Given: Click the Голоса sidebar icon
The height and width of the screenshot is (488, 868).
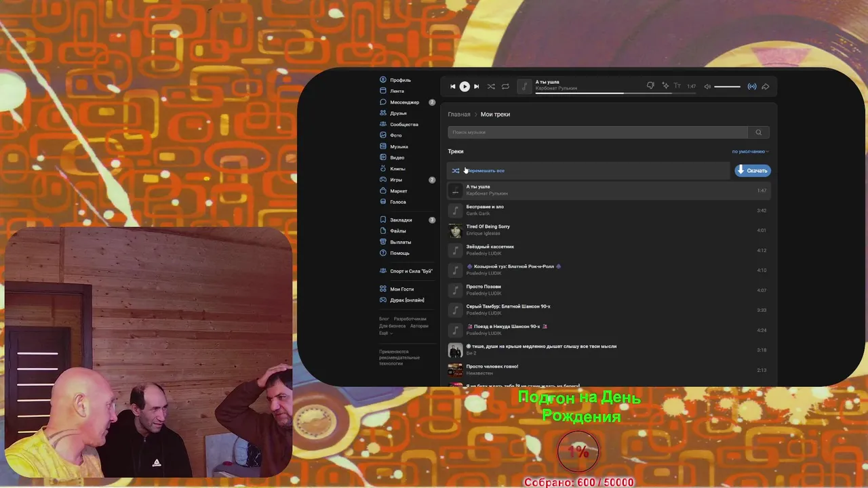Looking at the screenshot, I should pyautogui.click(x=383, y=202).
